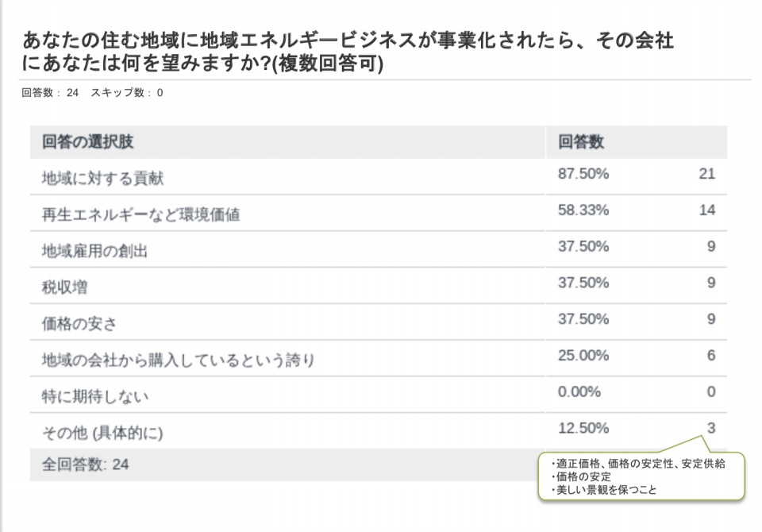
Task: Click the 地域に対する貢献 row label
Action: coord(102,178)
